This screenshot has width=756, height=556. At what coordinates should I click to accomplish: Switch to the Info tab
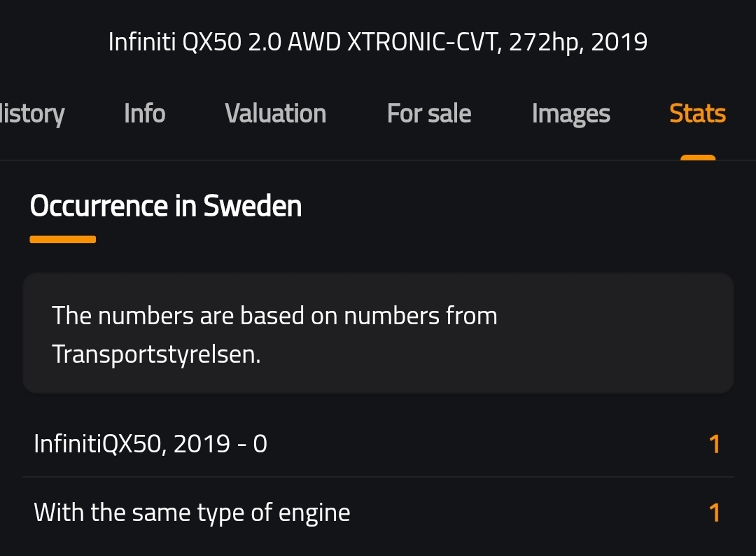click(x=145, y=114)
